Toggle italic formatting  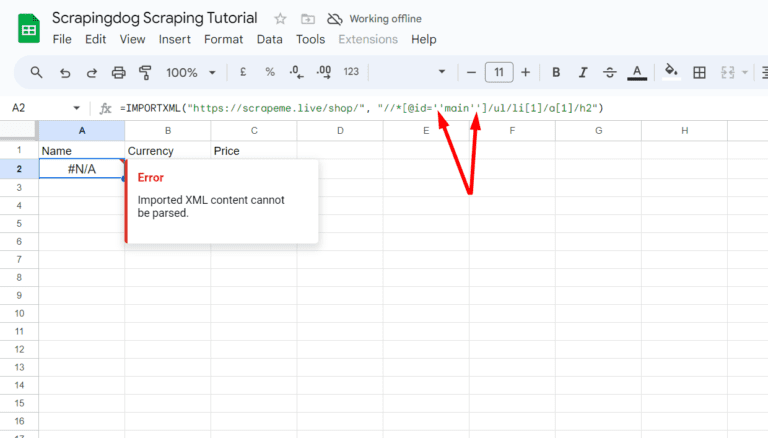point(583,72)
